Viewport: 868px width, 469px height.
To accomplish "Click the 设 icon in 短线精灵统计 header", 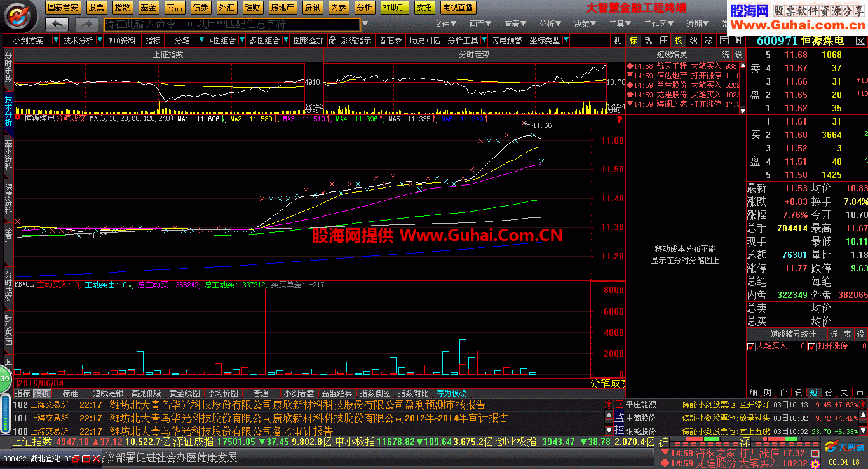I will click(x=861, y=334).
